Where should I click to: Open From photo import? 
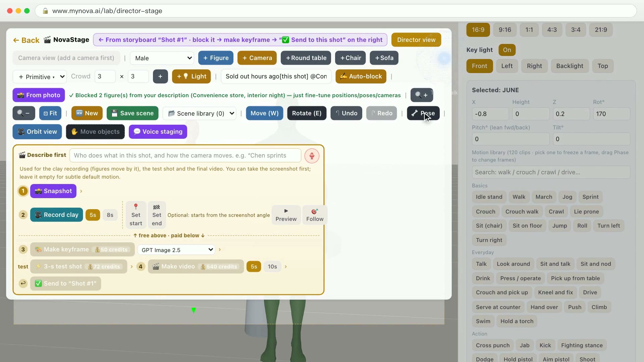(39, 95)
